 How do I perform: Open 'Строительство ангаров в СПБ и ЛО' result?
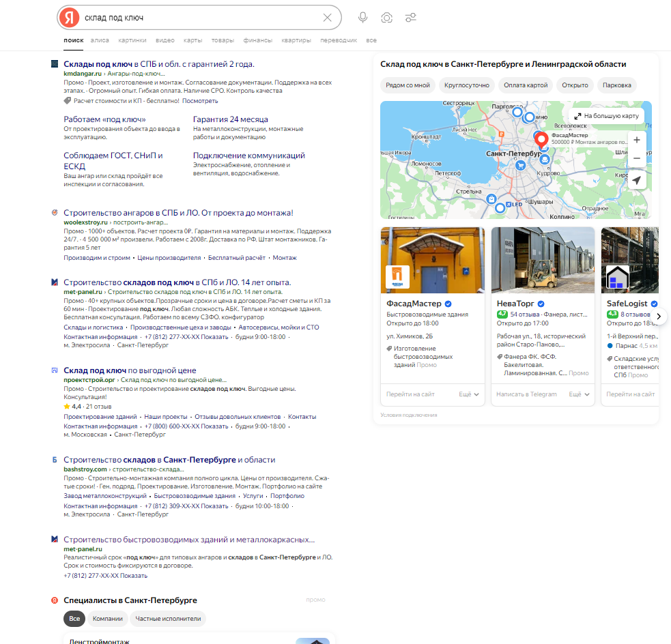pyautogui.click(x=178, y=213)
